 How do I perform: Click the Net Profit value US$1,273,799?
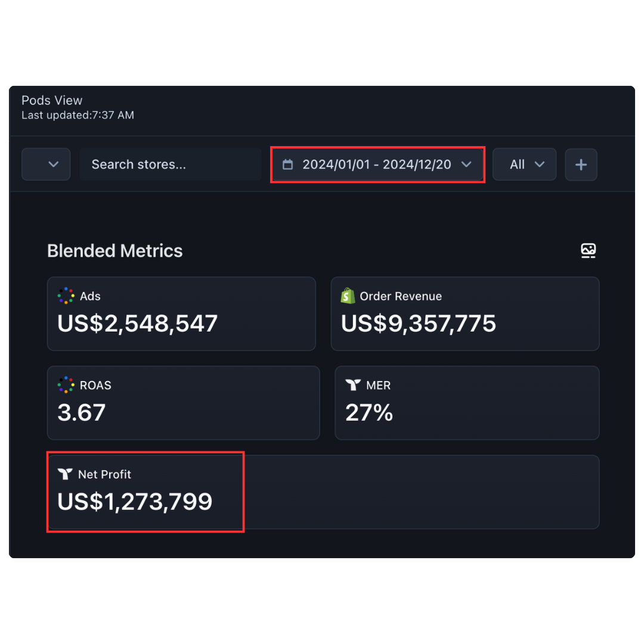point(135,501)
